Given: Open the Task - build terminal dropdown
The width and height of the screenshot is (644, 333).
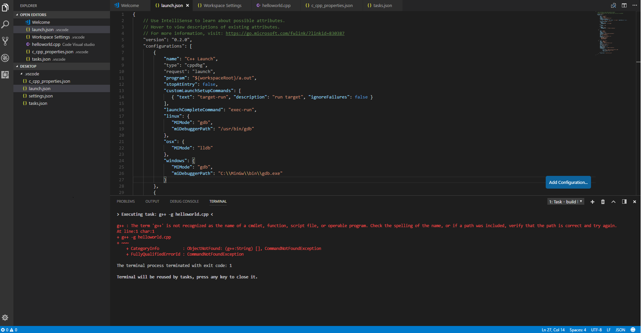Looking at the screenshot, I should [x=565, y=201].
